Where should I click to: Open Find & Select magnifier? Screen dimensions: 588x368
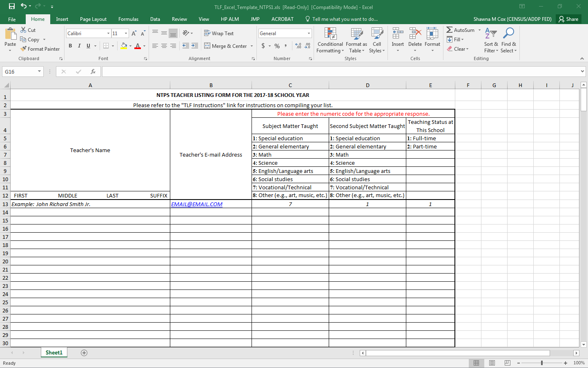coord(508,41)
